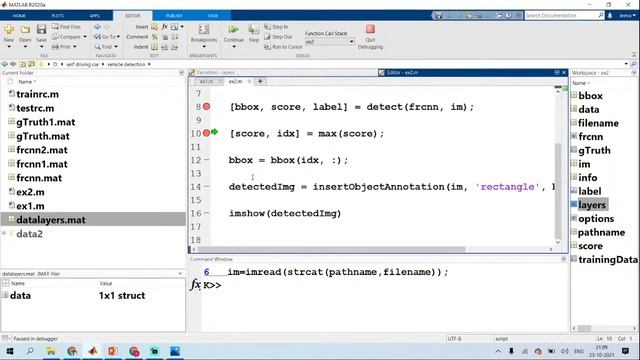Quit Debugging with the red stop icon
This screenshot has width=640, height=360.
tap(370, 29)
